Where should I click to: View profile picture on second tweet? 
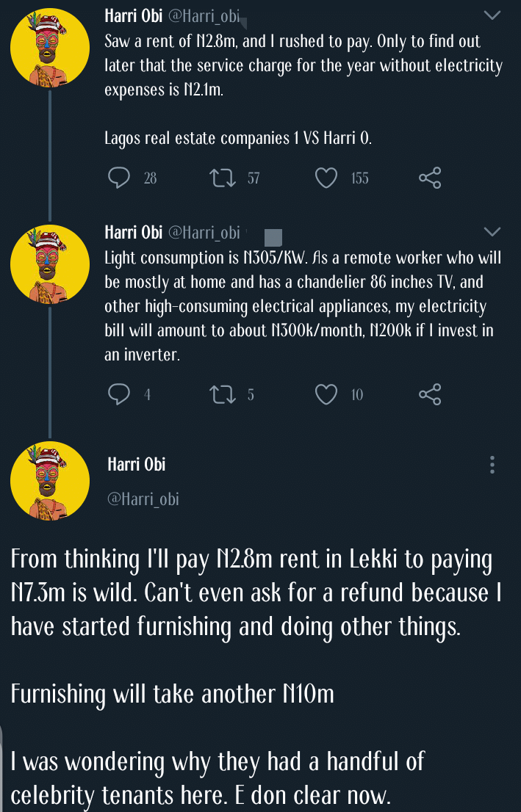50,264
